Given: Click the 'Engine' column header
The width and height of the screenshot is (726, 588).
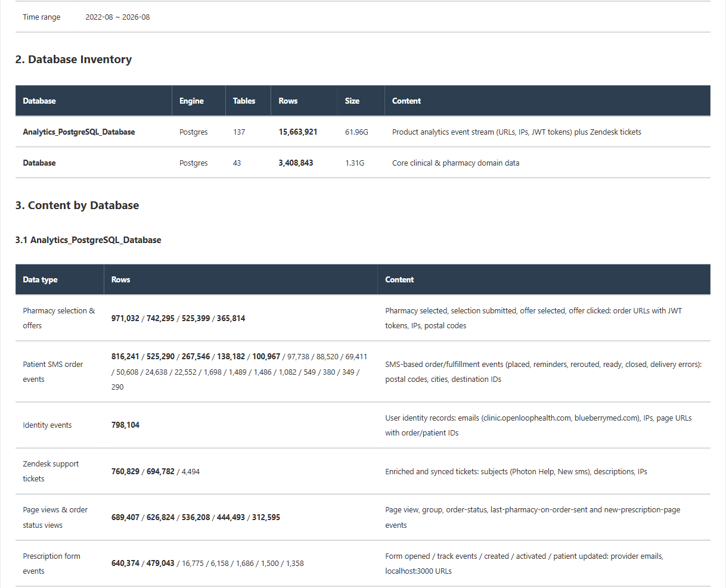Looking at the screenshot, I should tap(191, 101).
